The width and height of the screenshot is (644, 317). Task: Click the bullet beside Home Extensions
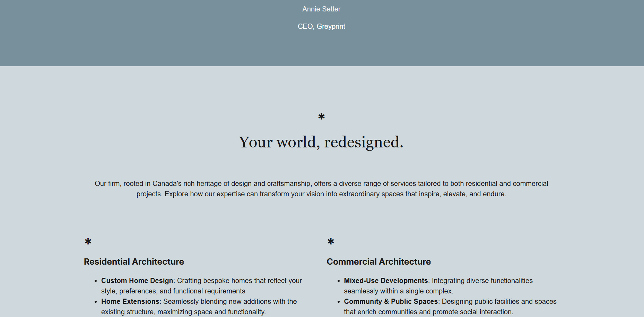pyautogui.click(x=95, y=302)
